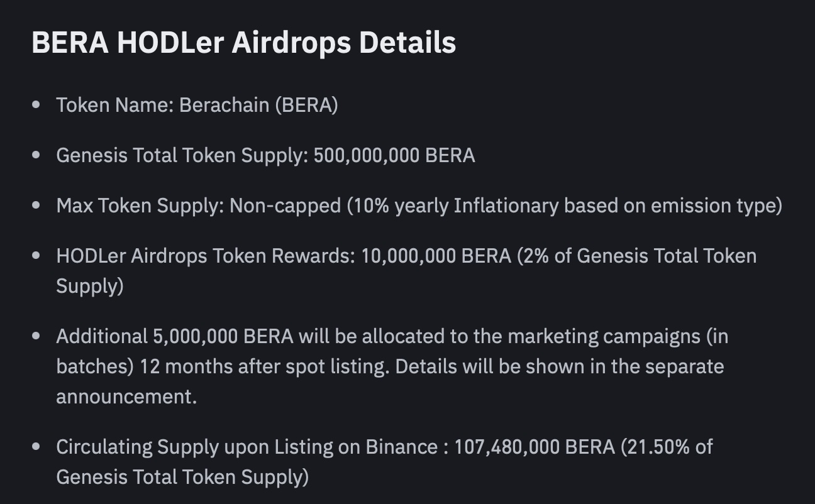Click the bullet point before Token Name
This screenshot has width=815, height=504.
pos(36,105)
